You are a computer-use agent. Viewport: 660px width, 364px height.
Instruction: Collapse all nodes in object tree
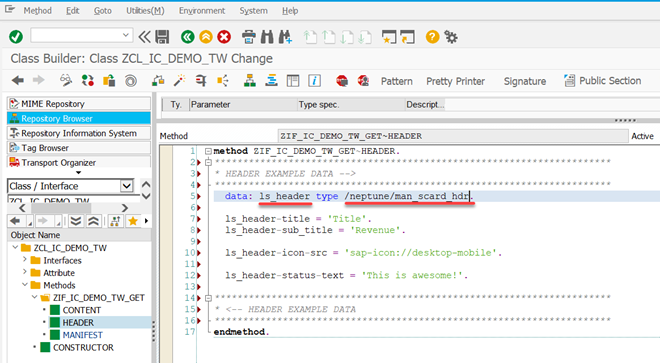click(x=93, y=221)
